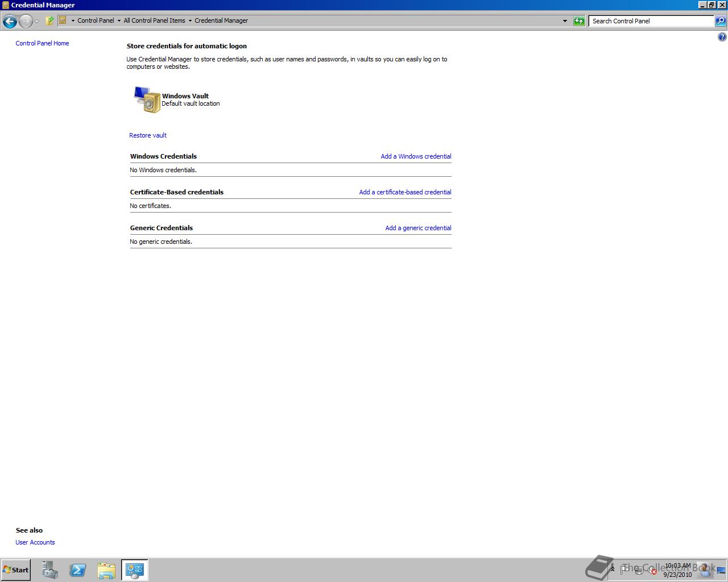Click the Windows Credentials heading
The width and height of the screenshot is (728, 582).
point(163,156)
